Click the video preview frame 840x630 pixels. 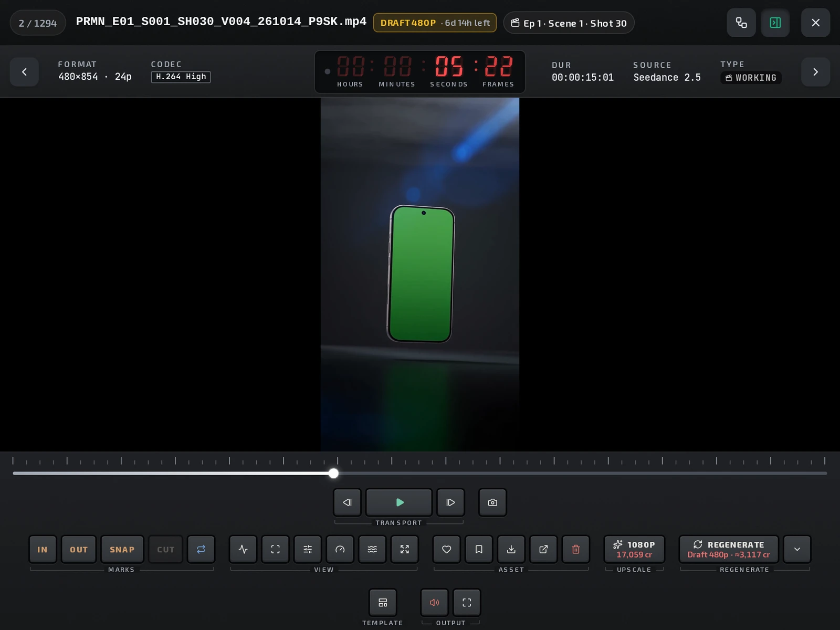420,274
